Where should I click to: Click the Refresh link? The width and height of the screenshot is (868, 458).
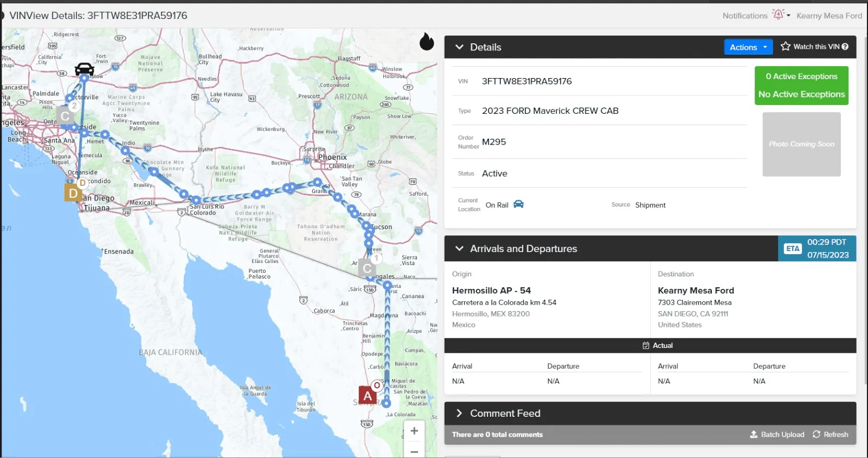click(x=835, y=434)
